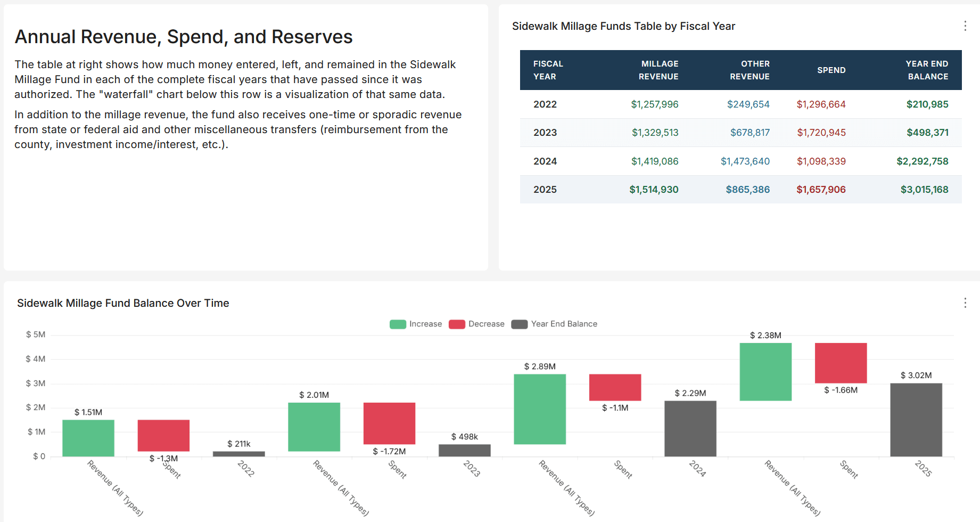Viewport: 980px width, 522px height.
Task: Click the gray $211k balance bar
Action: [x=239, y=454]
